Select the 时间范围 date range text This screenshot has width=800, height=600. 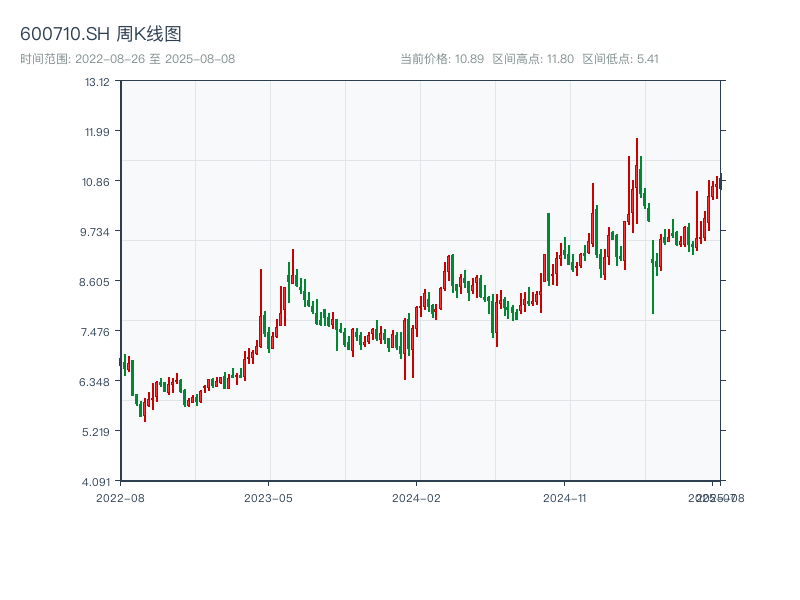pyautogui.click(x=127, y=59)
